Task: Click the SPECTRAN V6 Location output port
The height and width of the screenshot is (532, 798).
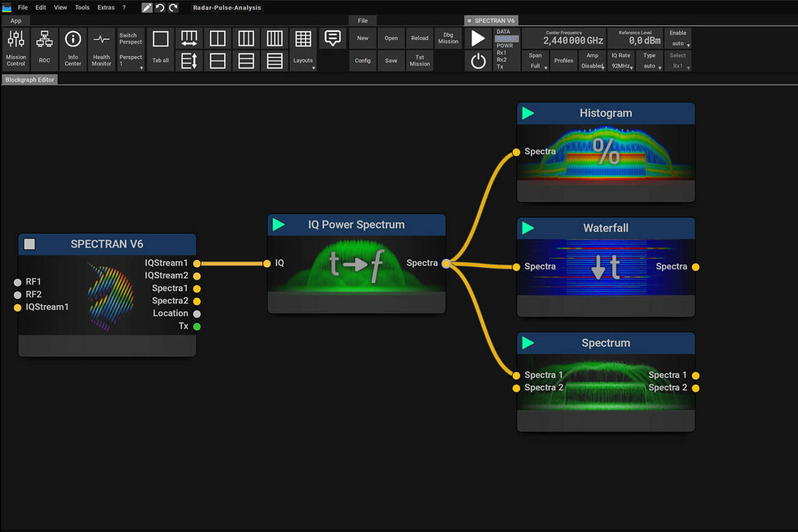Action: (197, 314)
